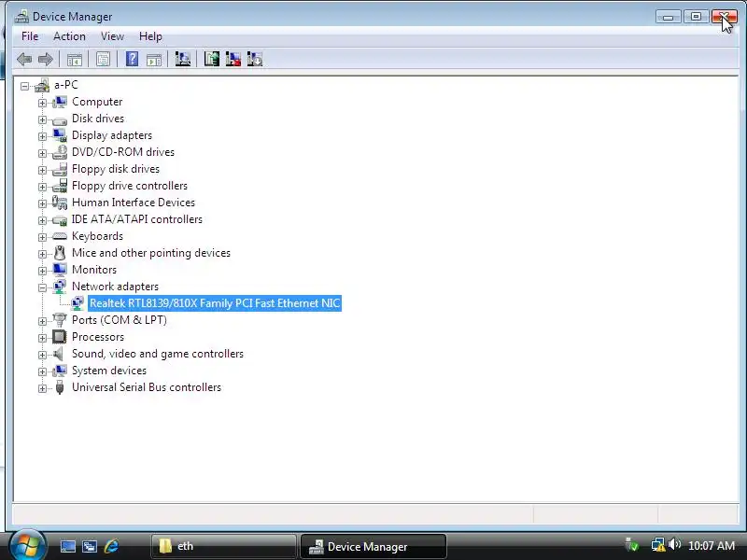Toggle the console tree pane toolbar icon
This screenshot has height=560, width=747.
coord(75,60)
